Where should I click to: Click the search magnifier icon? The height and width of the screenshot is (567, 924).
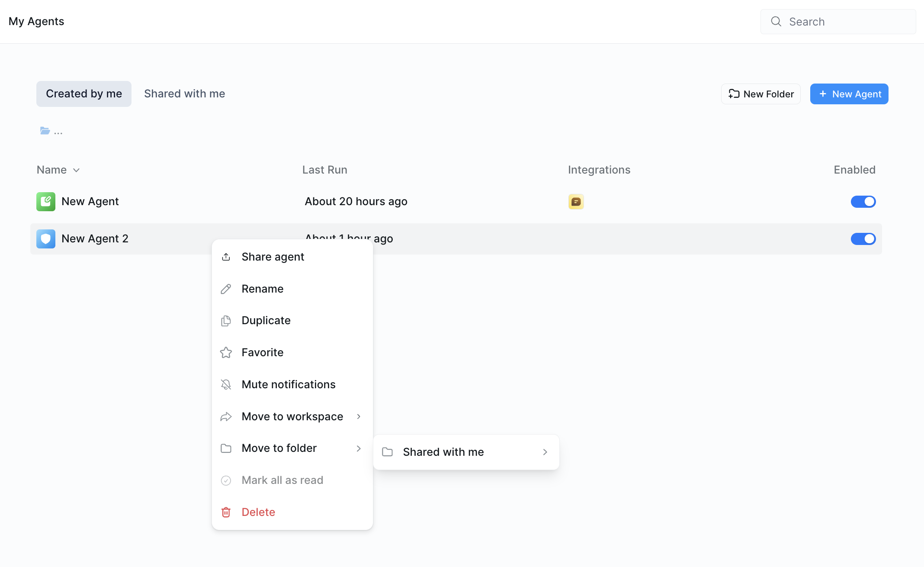[x=776, y=21]
